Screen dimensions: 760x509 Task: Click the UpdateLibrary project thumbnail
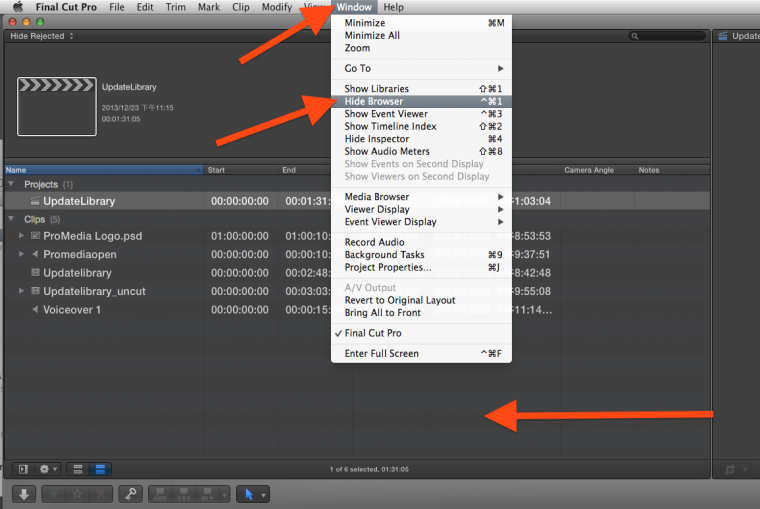56,106
